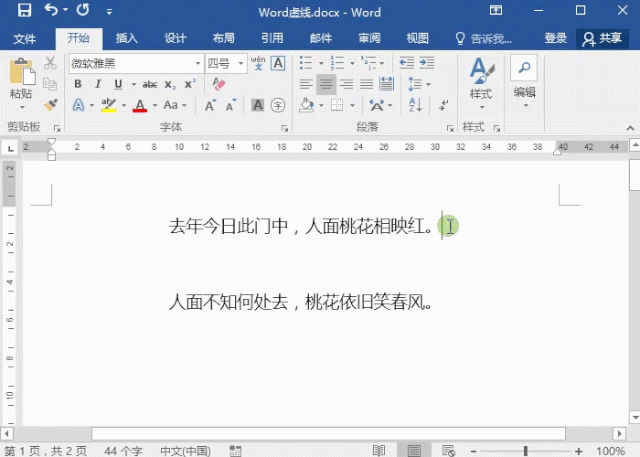Clear all formatting with eraser icon
This screenshot has height=457, width=640.
coord(219,84)
